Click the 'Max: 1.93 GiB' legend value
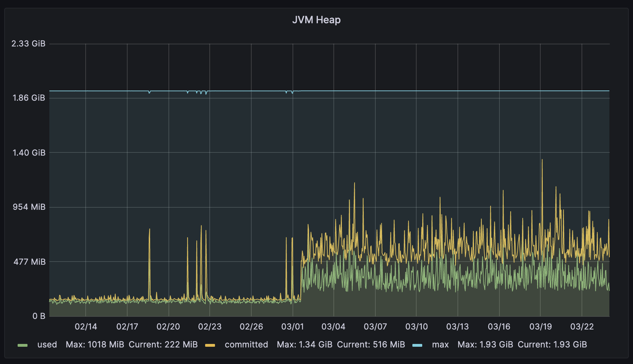Screen dimensions: 633x364 [x=485, y=345]
